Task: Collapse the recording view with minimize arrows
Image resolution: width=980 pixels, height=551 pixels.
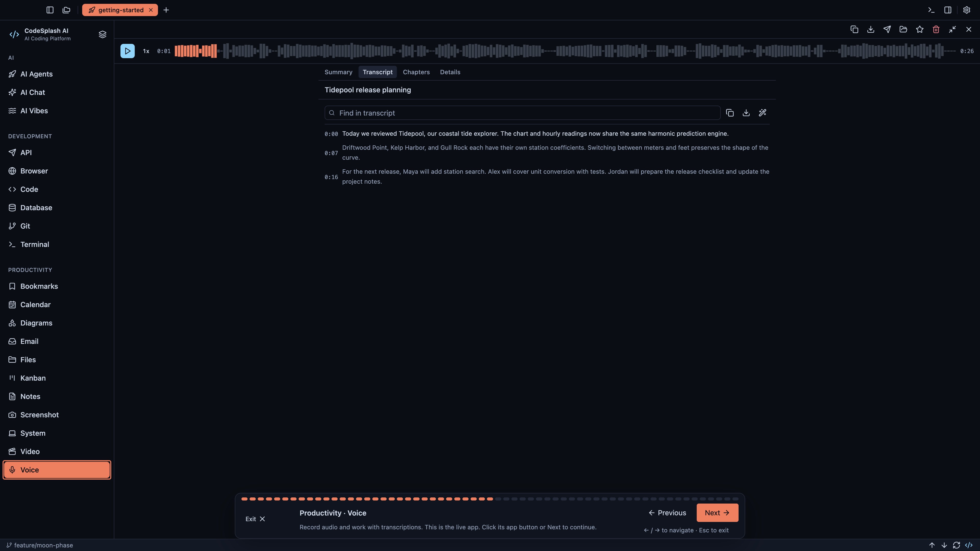Action: click(952, 29)
